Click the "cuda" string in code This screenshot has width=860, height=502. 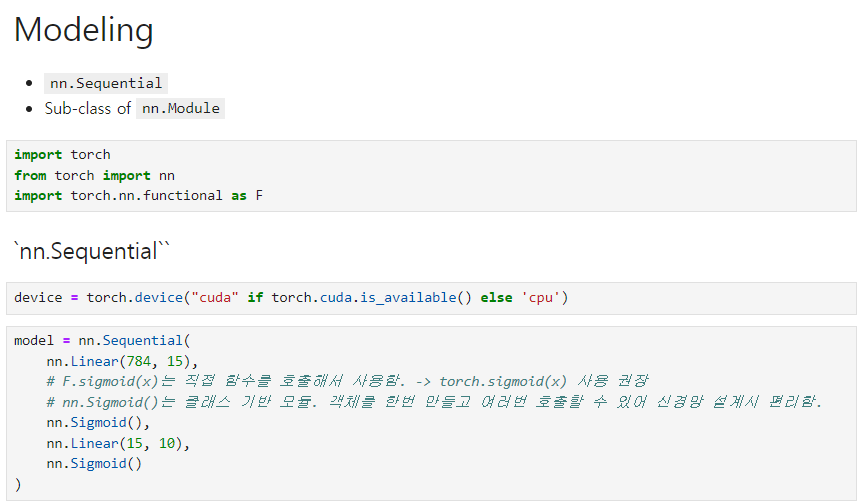(214, 297)
